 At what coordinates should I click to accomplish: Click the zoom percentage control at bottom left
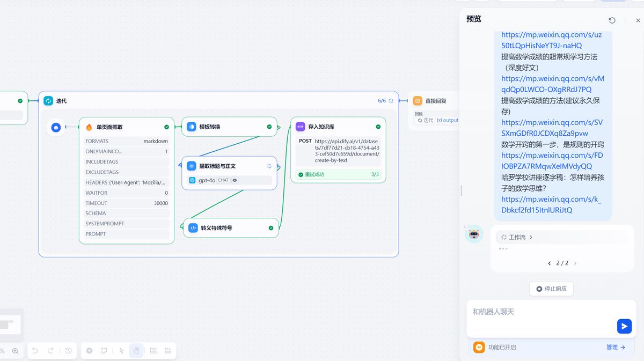(4, 350)
